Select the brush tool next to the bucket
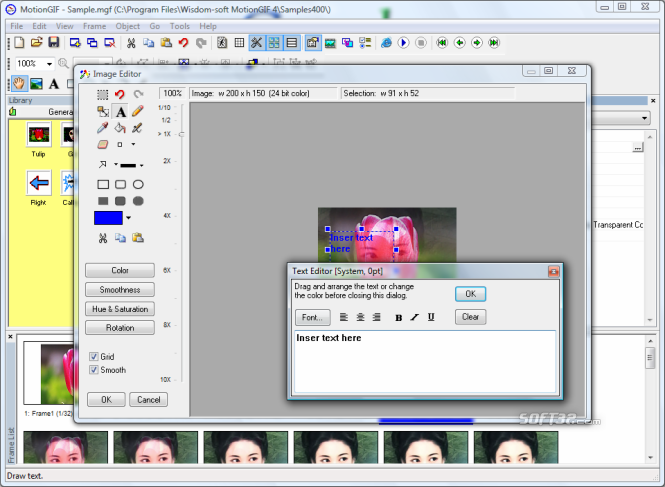Viewport: 665px width, 487px height. click(x=137, y=128)
